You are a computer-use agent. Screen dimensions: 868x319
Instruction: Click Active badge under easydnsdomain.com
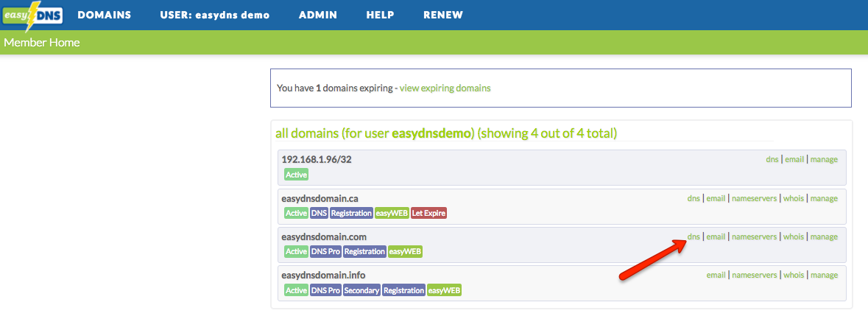296,251
